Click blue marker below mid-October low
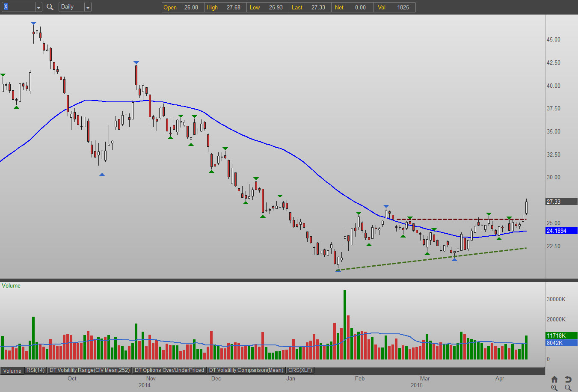 click(x=102, y=174)
